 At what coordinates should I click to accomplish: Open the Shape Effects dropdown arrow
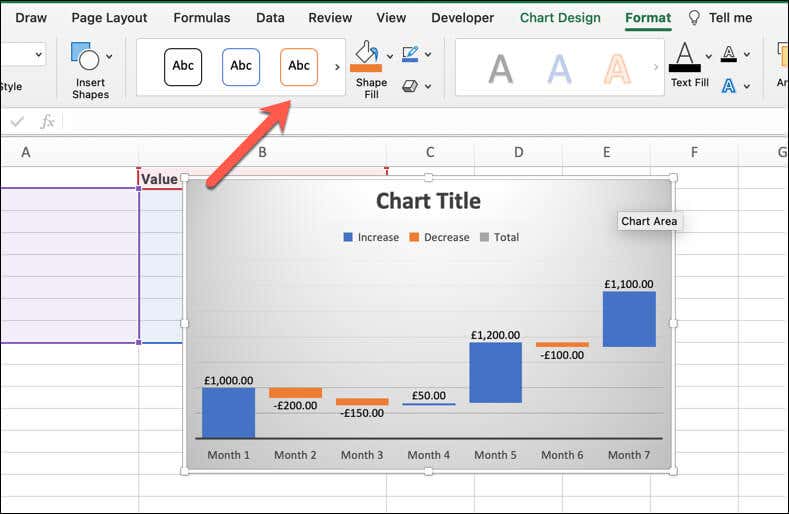(428, 87)
